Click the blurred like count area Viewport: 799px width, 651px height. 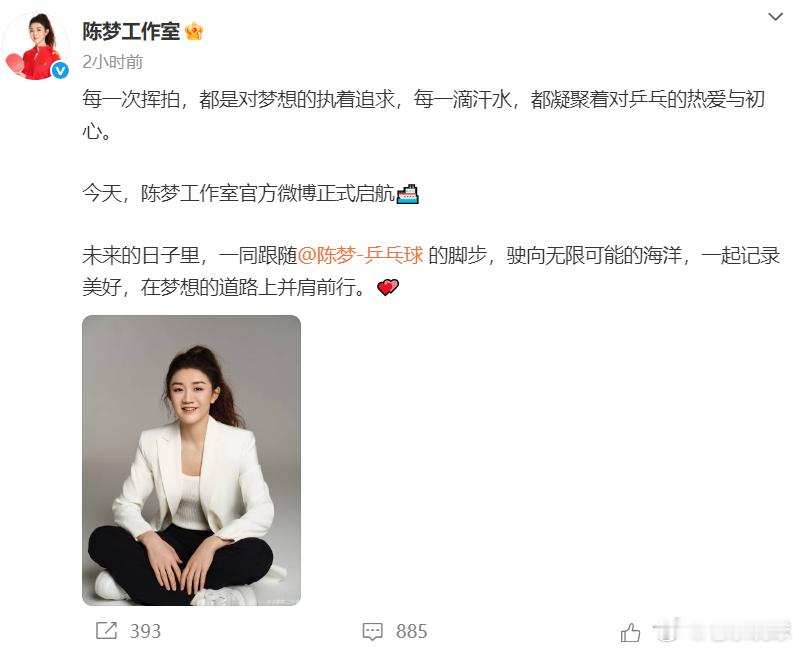pyautogui.click(x=722, y=632)
